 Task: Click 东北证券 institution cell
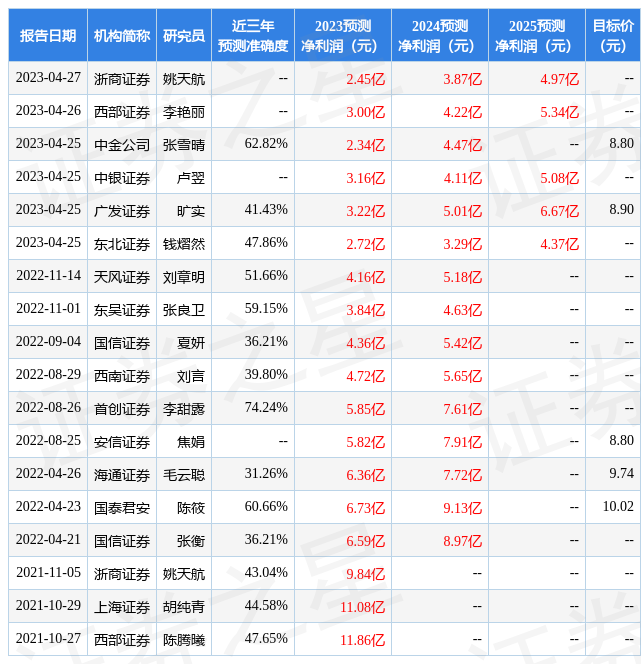click(122, 244)
